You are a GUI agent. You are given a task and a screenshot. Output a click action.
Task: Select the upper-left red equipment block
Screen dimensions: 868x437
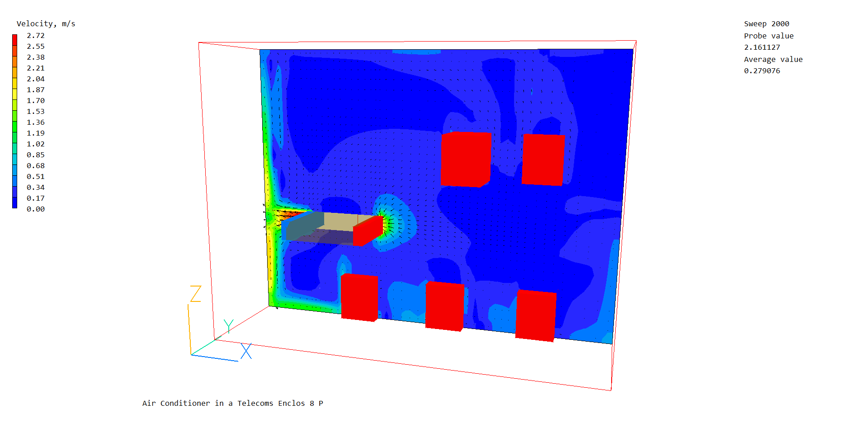(465, 159)
